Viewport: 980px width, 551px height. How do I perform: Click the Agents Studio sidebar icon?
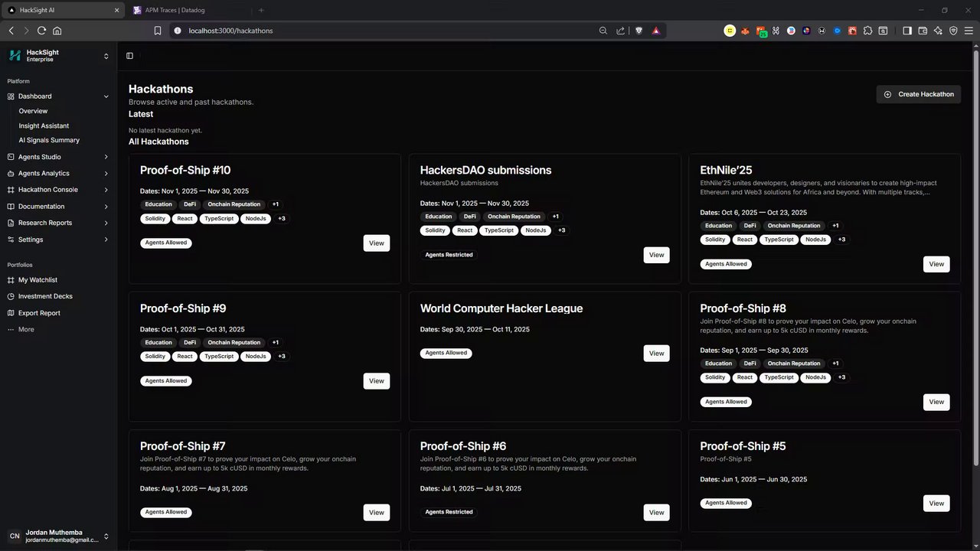click(11, 157)
